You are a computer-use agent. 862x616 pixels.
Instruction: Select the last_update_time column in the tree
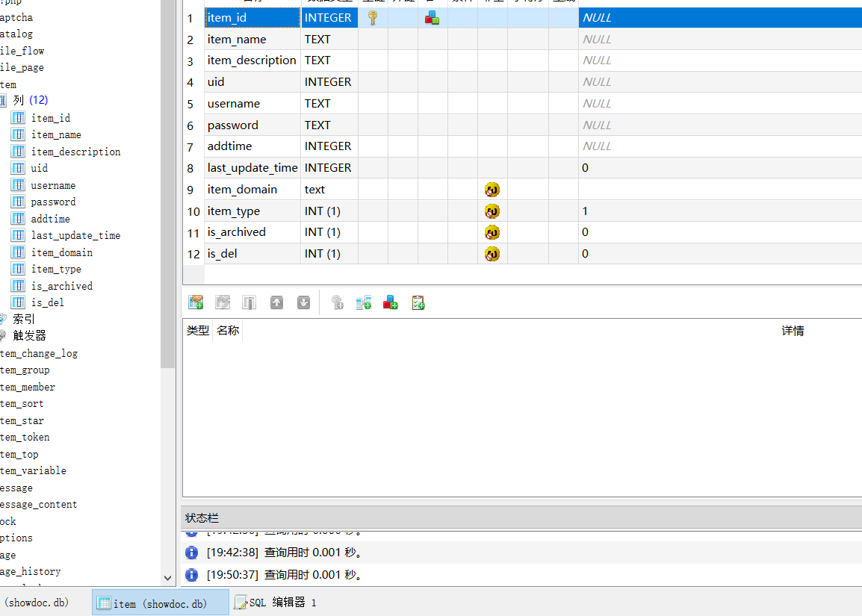tap(76, 235)
